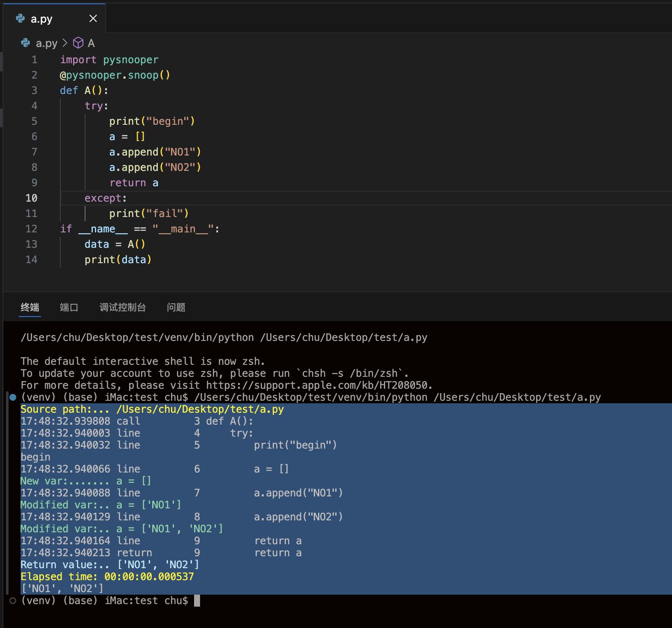Viewport: 672px width, 628px height.
Task: Click the Python file icon in breadcrumb
Action: click(x=26, y=43)
